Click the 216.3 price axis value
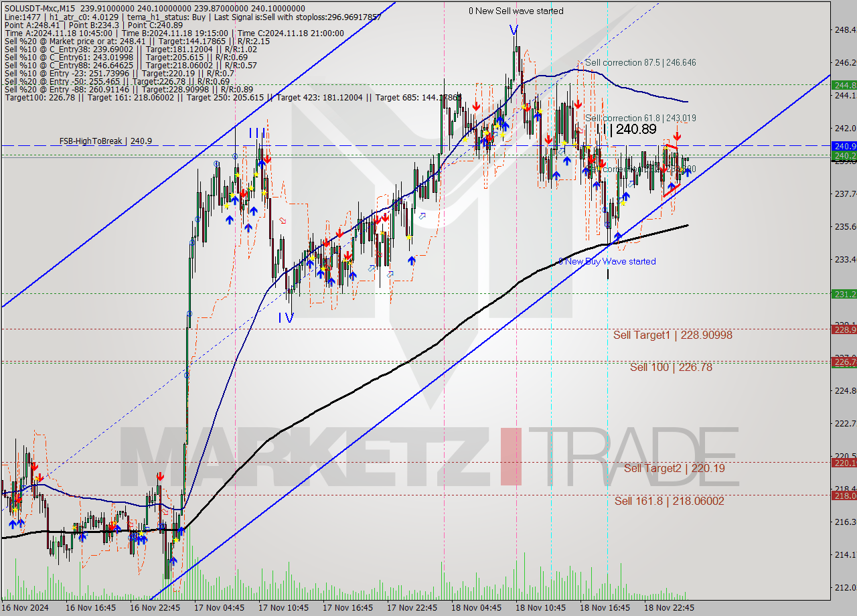The height and width of the screenshot is (616, 857). tap(845, 522)
